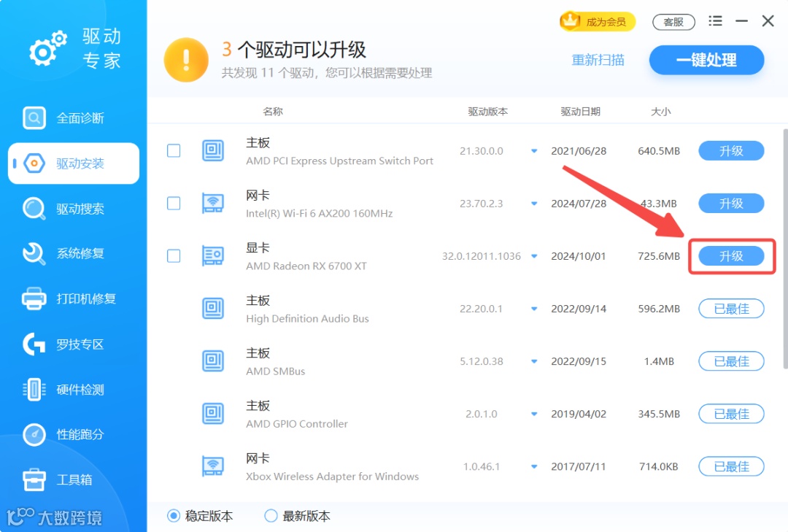Open the 全面诊断 sidebar menu item
The image size is (788, 532).
pyautogui.click(x=74, y=118)
